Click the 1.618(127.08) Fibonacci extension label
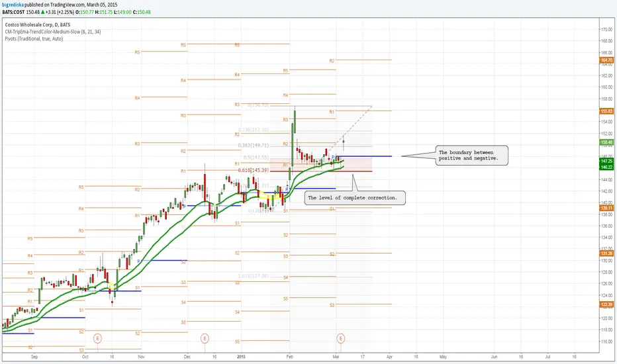Screen dimensions: 617x364 point(254,276)
